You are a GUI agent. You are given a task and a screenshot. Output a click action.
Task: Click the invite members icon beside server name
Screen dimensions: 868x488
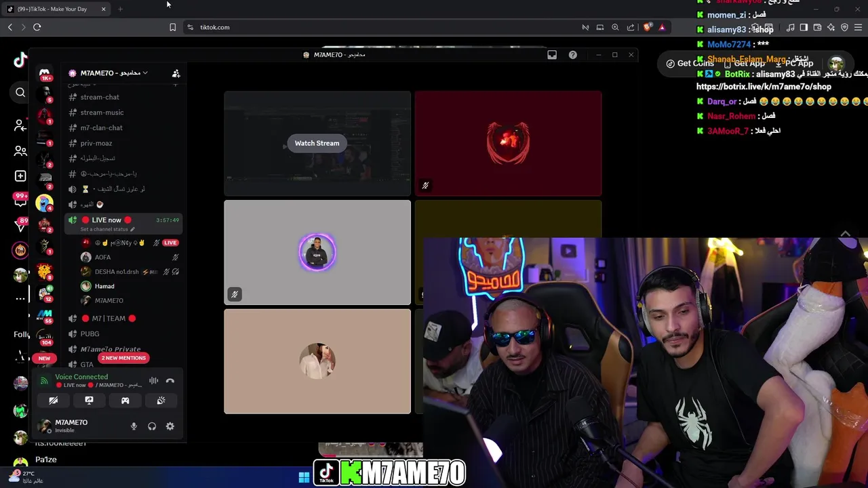176,73
